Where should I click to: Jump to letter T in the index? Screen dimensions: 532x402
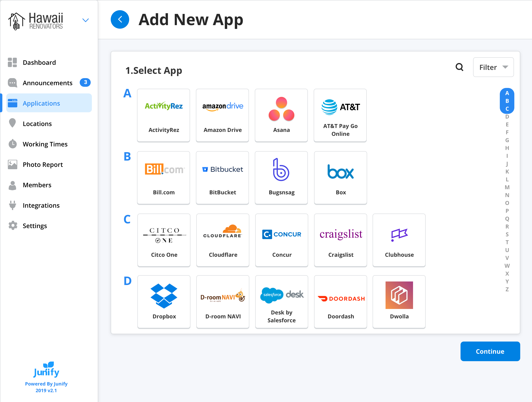pos(507,242)
